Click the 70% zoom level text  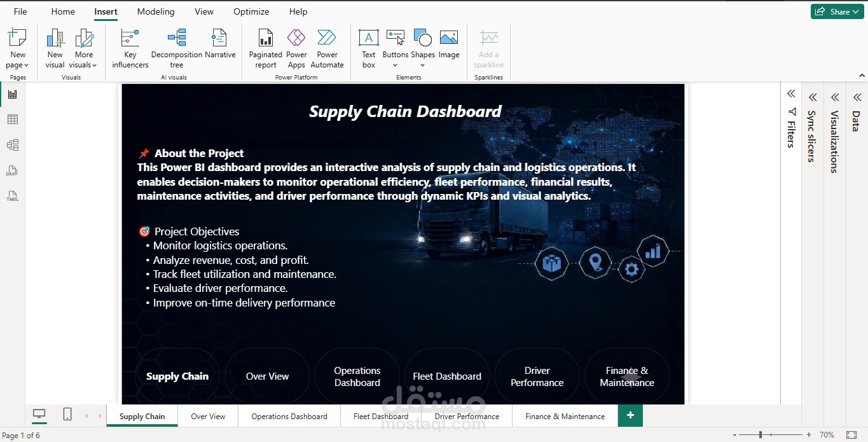click(827, 435)
